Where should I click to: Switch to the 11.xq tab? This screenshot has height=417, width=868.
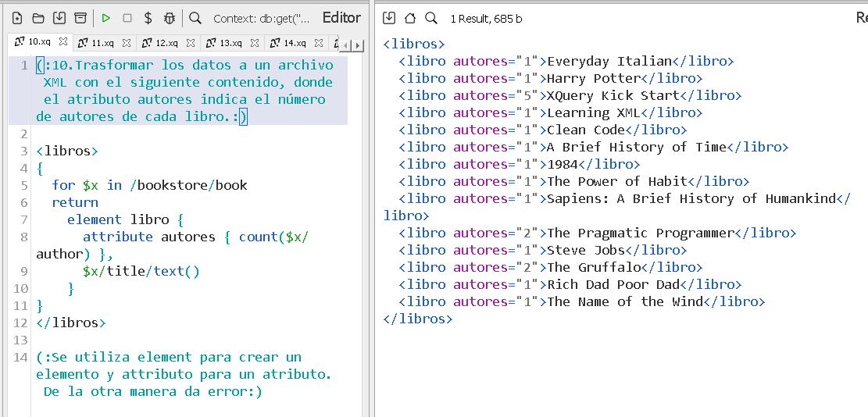click(102, 43)
